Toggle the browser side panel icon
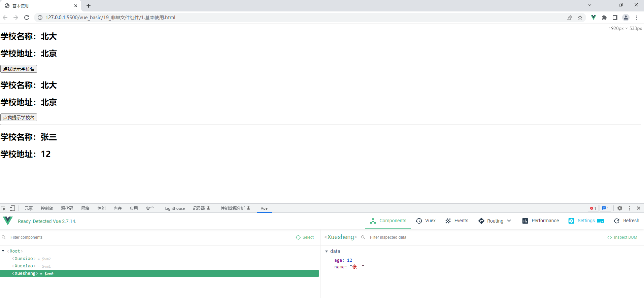This screenshot has width=644, height=298. 615,18
